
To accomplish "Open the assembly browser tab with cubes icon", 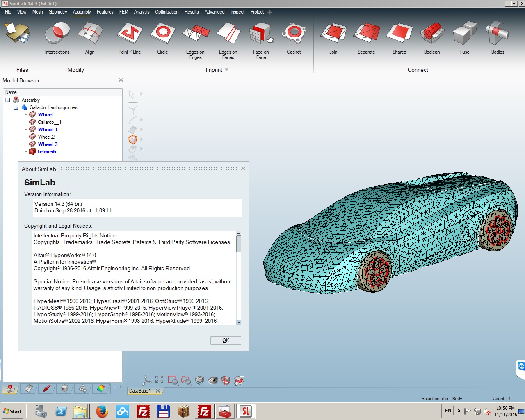I will pyautogui.click(x=11, y=388).
